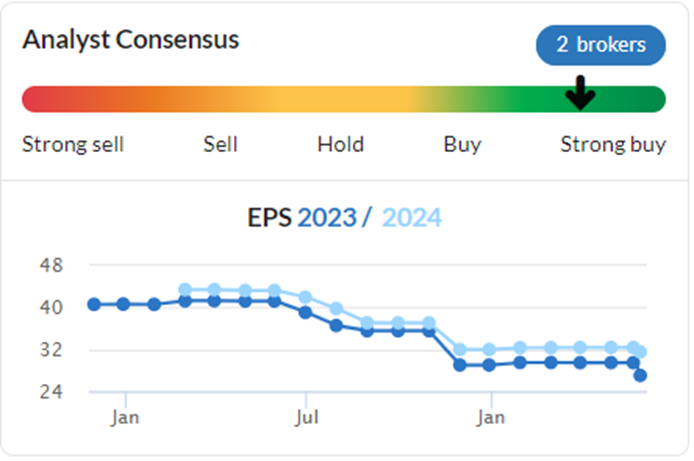Click the first Jan axis label
The height and width of the screenshot is (461, 694).
125,417
